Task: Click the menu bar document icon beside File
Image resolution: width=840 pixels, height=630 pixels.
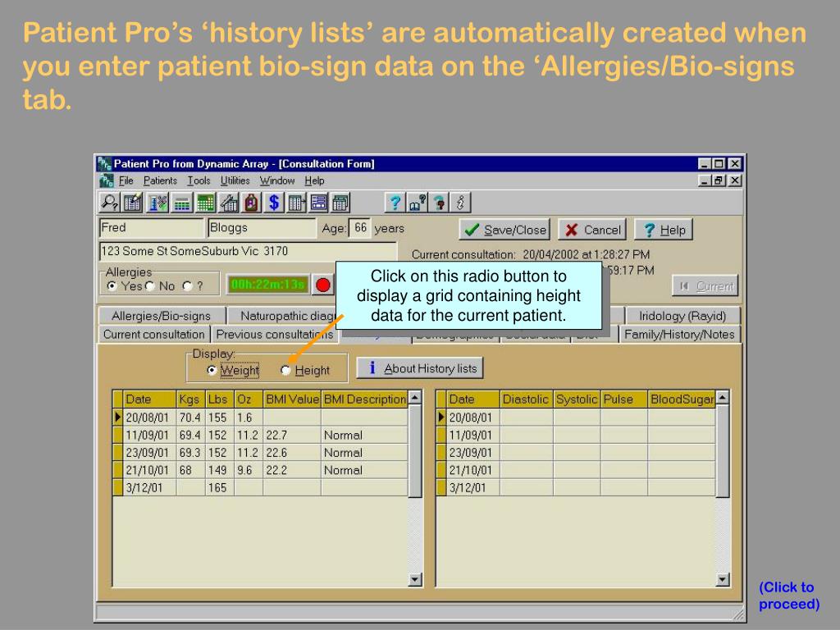Action: pos(107,180)
